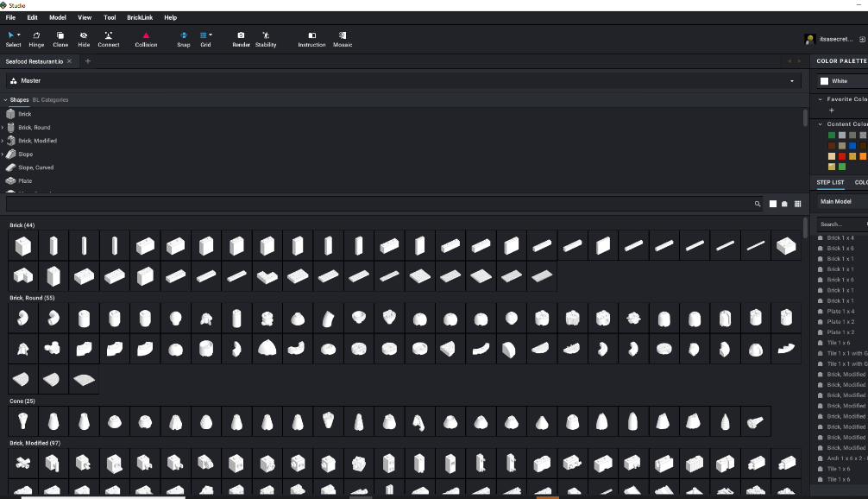Toggle Snap mode
Screen dimensions: 868x499
click(x=184, y=39)
